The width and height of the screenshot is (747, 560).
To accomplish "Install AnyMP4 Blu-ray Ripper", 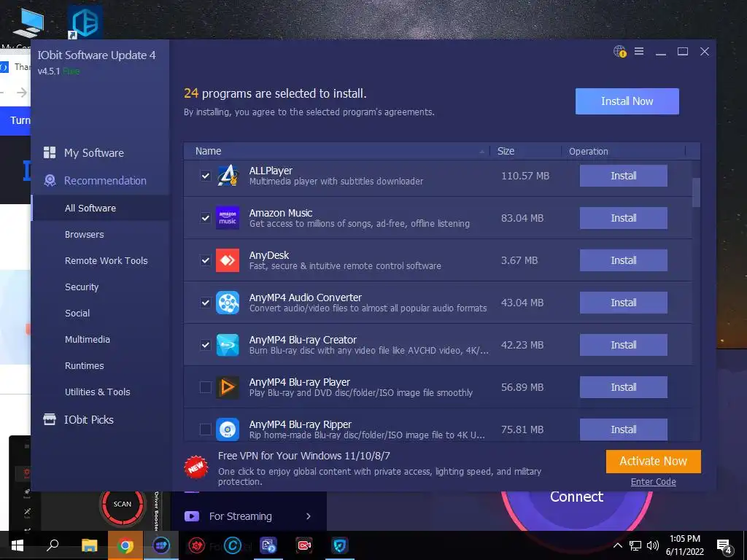I will [623, 429].
